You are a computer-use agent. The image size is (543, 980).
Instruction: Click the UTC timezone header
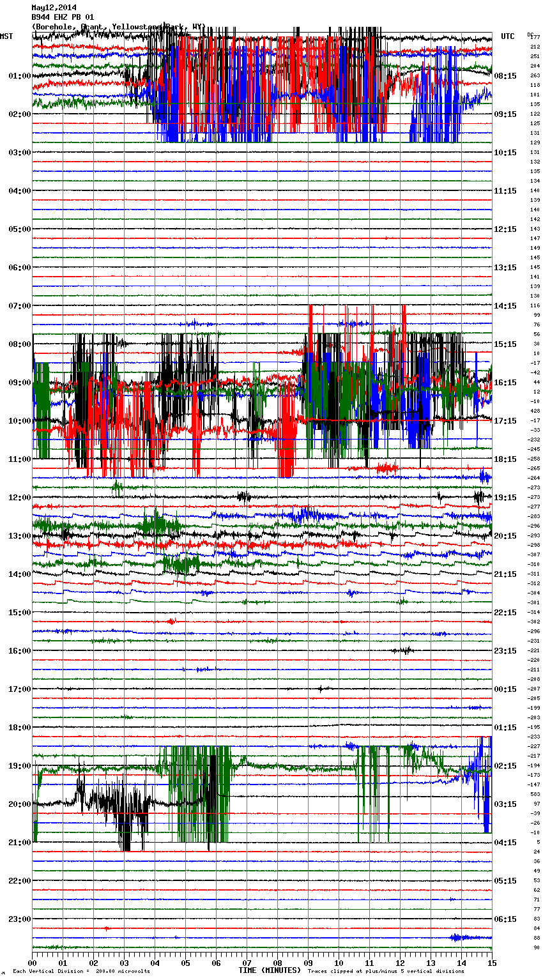point(507,36)
